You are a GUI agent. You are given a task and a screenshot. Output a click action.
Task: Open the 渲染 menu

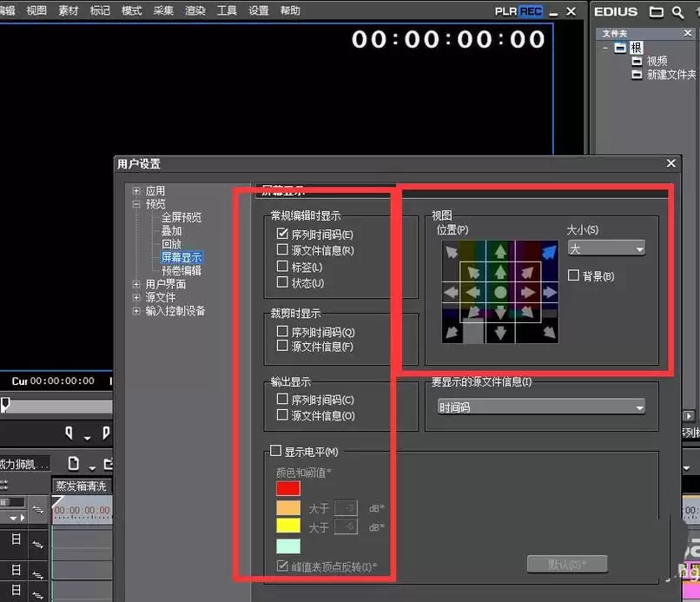click(x=195, y=10)
